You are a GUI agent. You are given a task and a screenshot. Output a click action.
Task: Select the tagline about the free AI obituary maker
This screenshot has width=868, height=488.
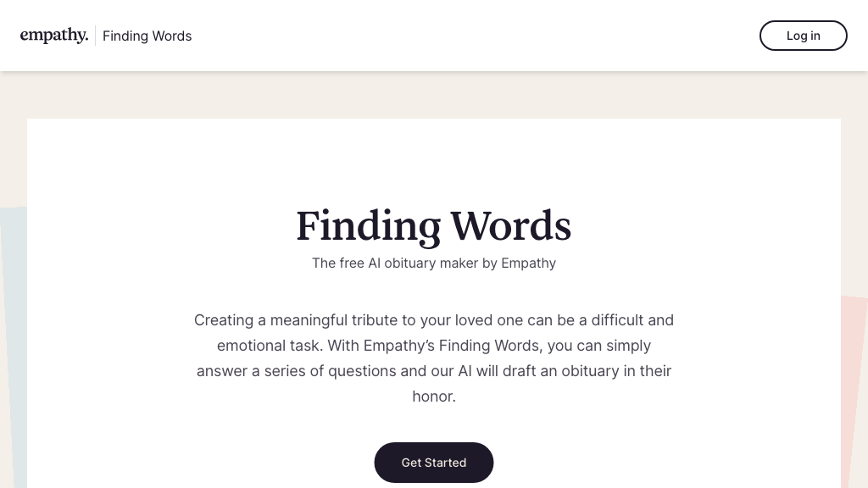(434, 263)
